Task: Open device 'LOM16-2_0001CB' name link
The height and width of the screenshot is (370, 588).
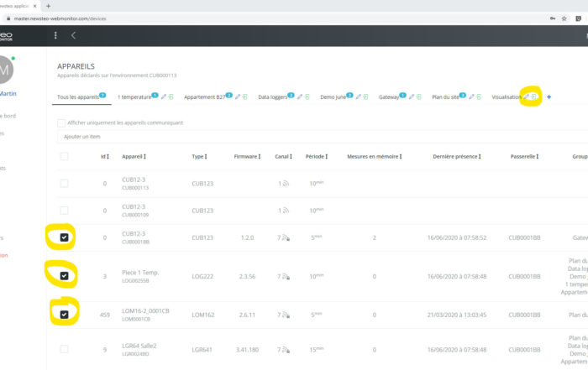Action: pos(145,310)
